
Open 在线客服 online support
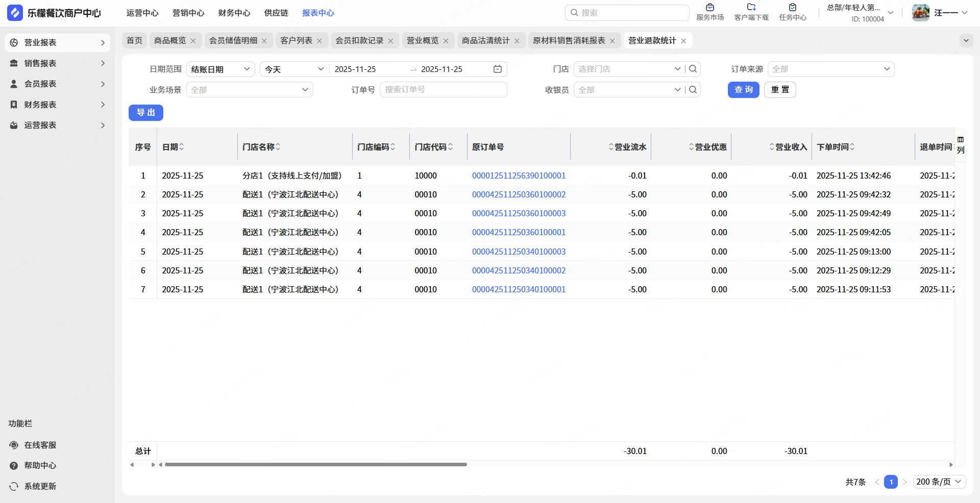[40, 445]
